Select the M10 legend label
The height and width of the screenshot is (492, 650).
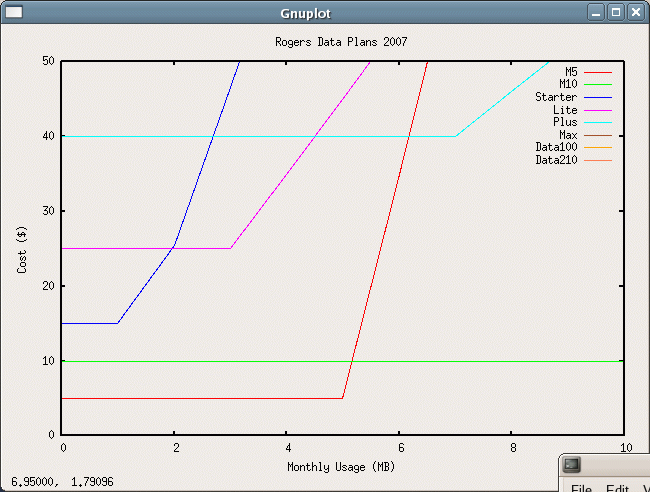tap(568, 84)
